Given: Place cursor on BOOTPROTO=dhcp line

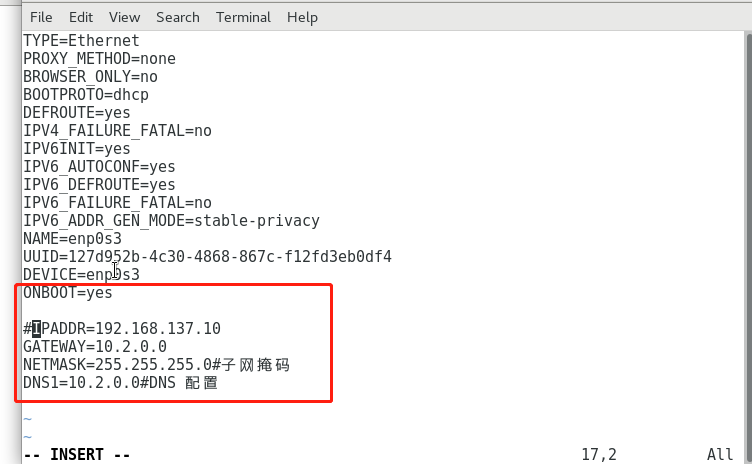Looking at the screenshot, I should (86, 95).
